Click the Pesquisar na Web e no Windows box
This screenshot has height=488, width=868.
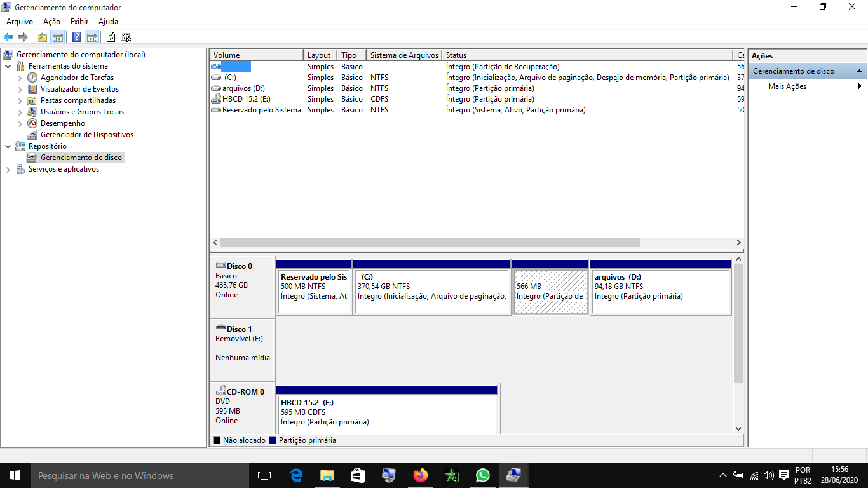140,475
